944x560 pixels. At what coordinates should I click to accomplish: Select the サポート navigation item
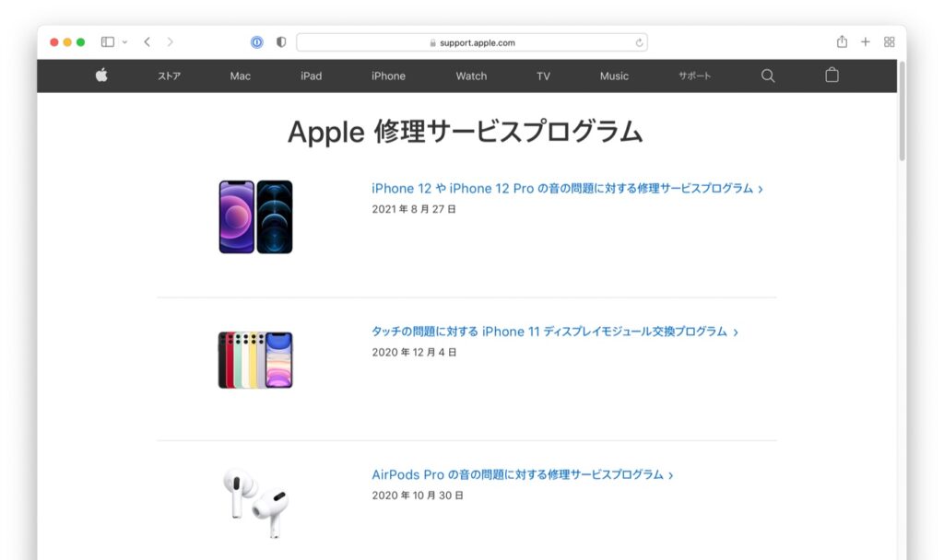point(695,76)
